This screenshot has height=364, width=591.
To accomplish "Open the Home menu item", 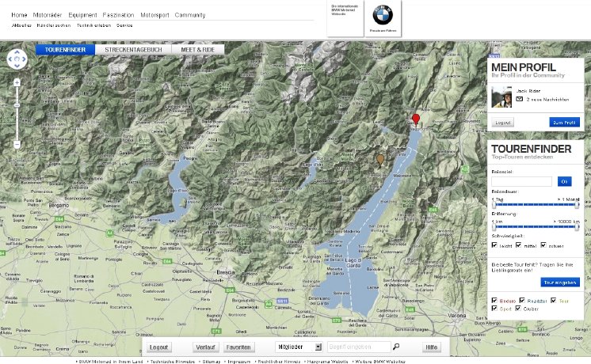I will [19, 15].
